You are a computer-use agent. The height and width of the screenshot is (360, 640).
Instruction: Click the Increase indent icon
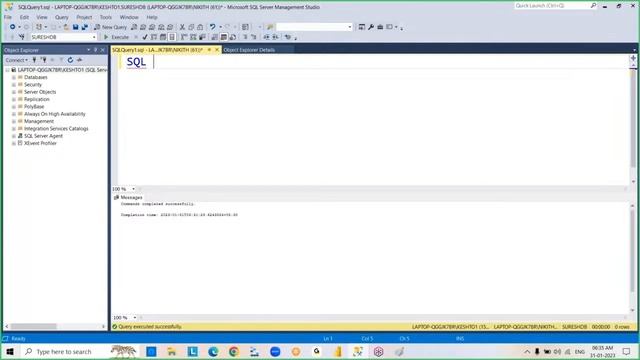pyautogui.click(x=276, y=37)
